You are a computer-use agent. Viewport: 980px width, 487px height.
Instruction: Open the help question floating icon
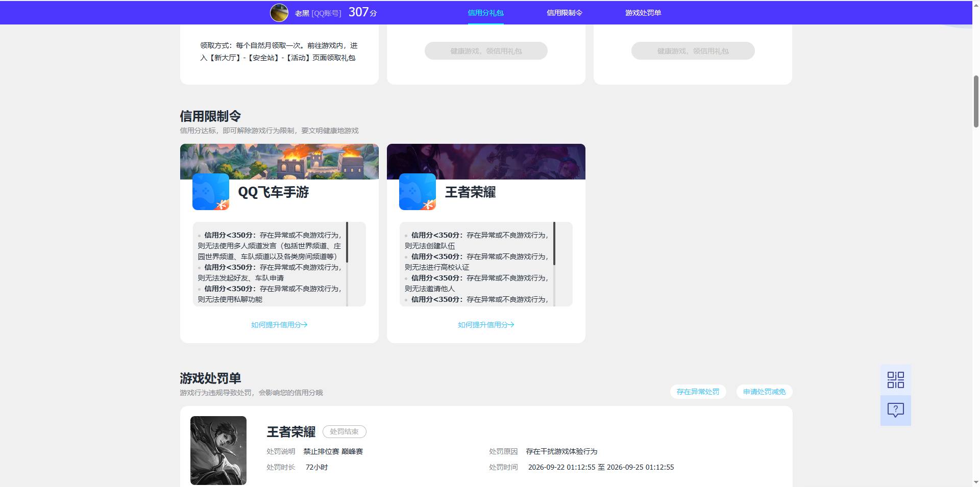[895, 410]
